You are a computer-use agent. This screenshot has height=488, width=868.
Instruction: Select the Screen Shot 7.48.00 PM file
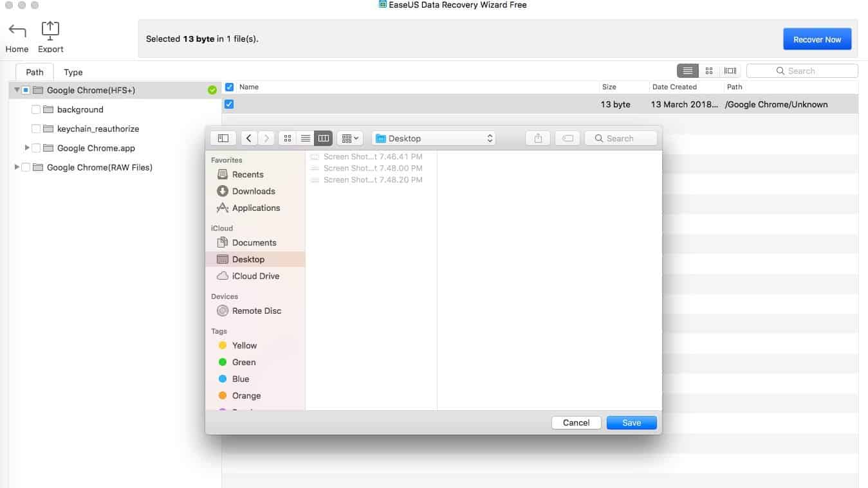click(367, 168)
